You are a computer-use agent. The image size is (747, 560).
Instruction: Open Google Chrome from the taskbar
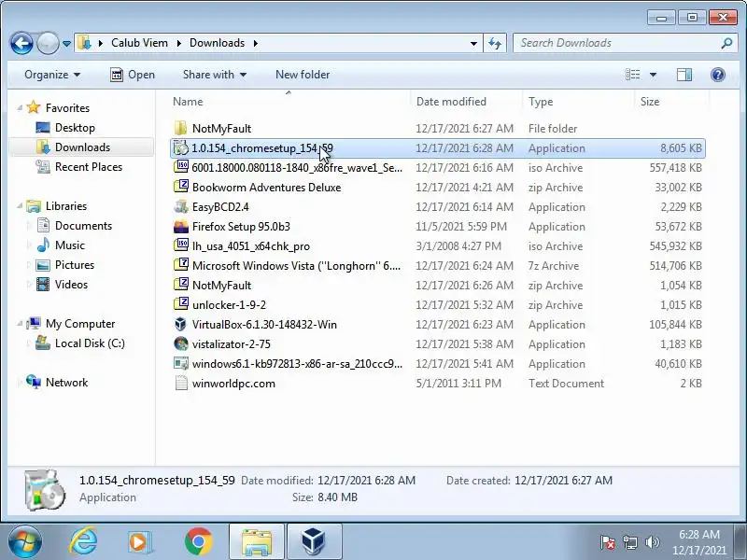(199, 542)
